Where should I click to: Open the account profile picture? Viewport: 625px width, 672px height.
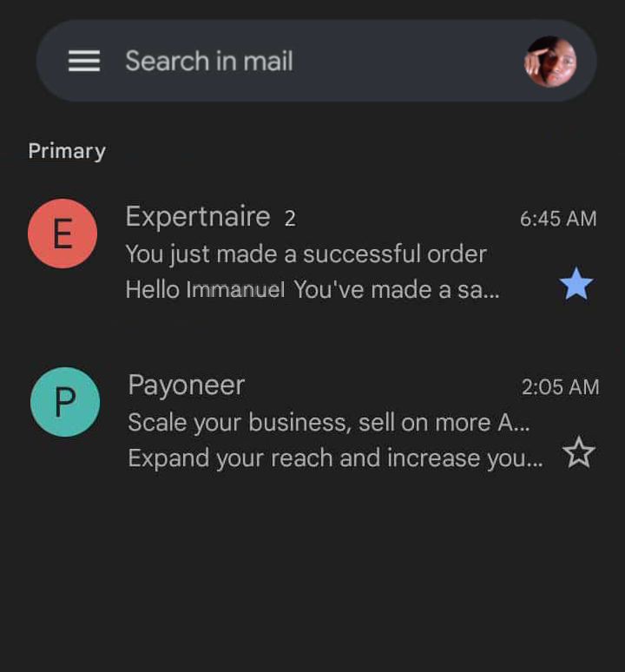tap(550, 62)
